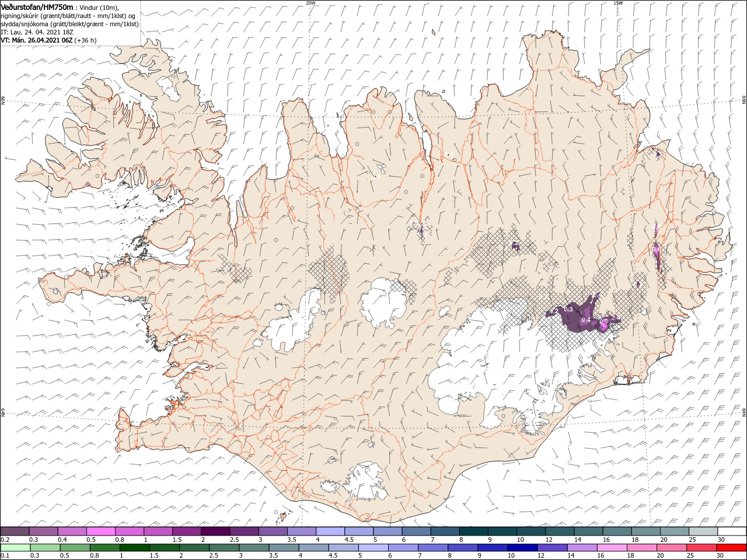
Task: Pick upper scale bright pink swatch at 0.5
Action: pyautogui.click(x=101, y=531)
